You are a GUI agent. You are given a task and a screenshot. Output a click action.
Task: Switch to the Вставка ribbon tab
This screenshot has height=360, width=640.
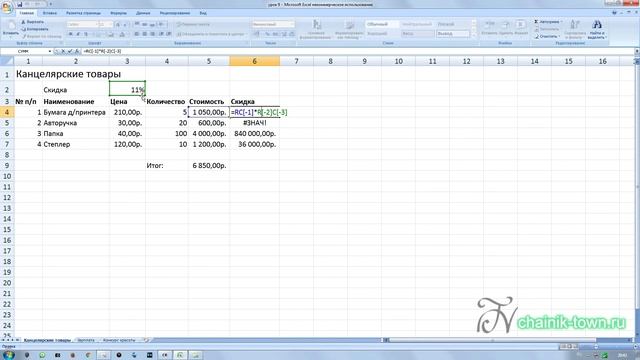tap(50, 13)
